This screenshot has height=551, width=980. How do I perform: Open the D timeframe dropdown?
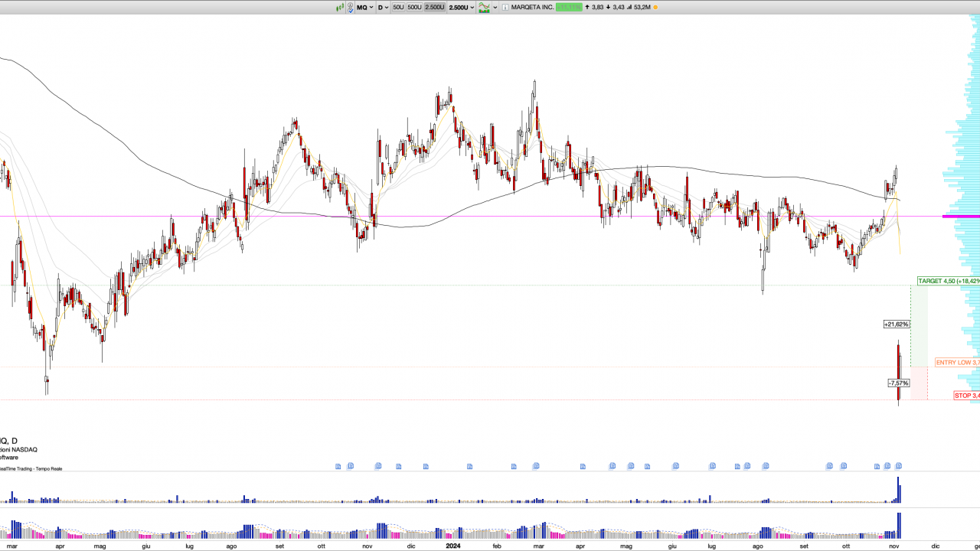(x=383, y=8)
